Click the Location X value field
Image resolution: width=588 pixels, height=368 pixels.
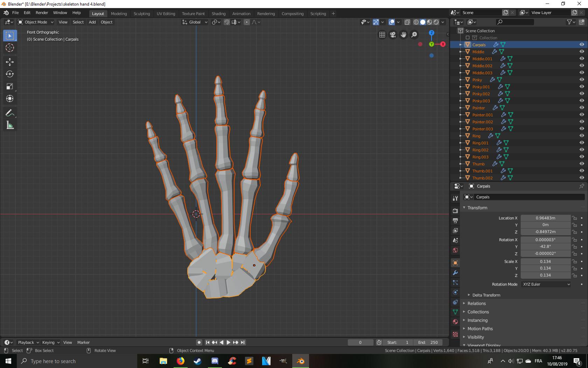point(545,218)
